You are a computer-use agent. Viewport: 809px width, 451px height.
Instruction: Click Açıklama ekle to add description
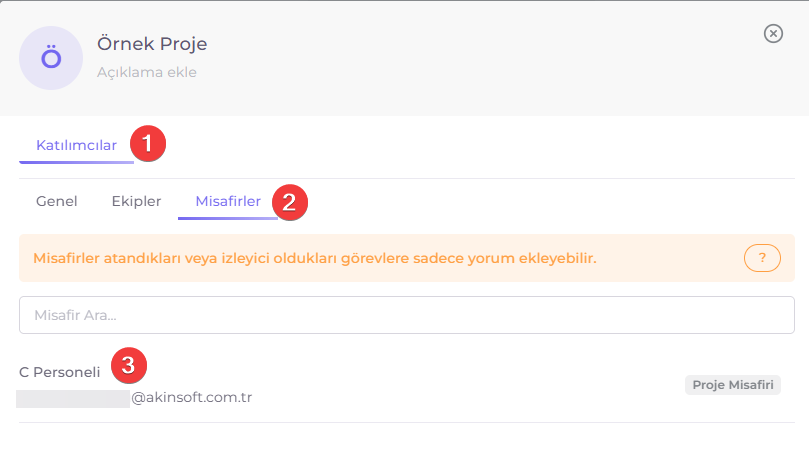[x=147, y=72]
